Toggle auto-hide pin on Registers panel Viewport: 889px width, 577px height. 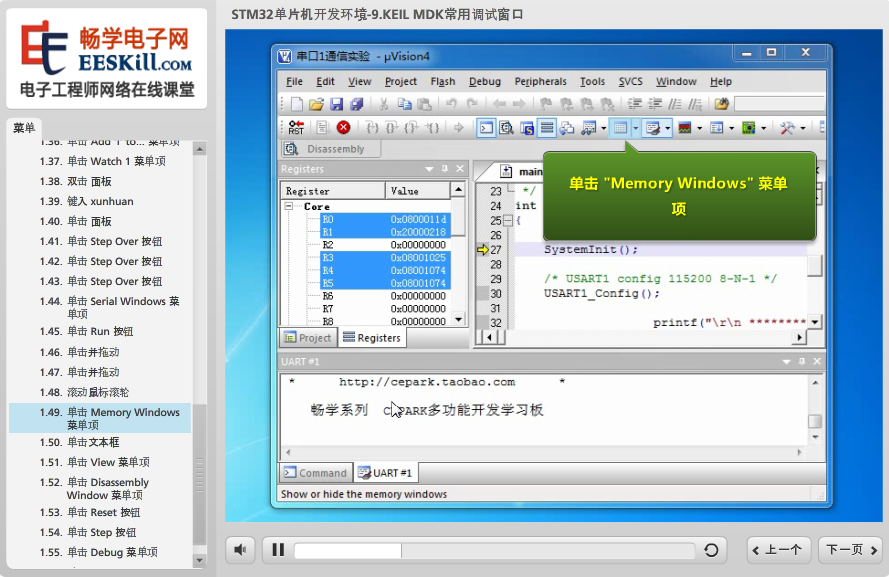click(x=444, y=169)
